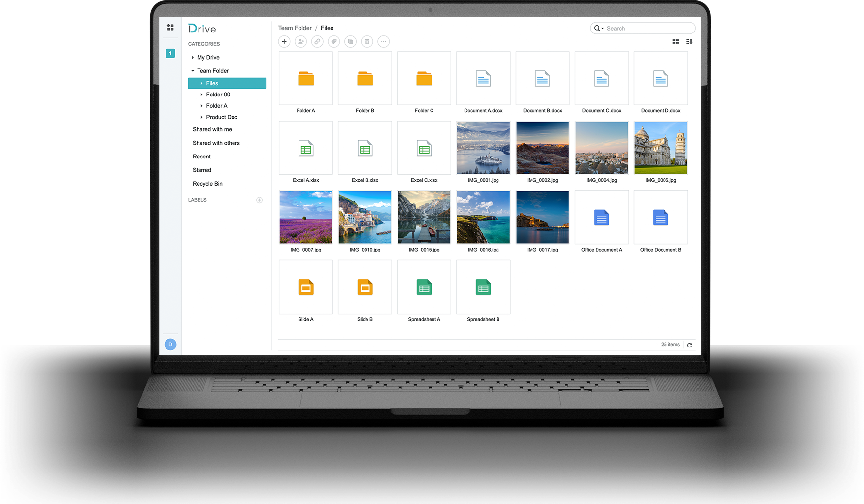Select the Files entry in sidebar
Screen dimensions: 864x504
tap(212, 83)
